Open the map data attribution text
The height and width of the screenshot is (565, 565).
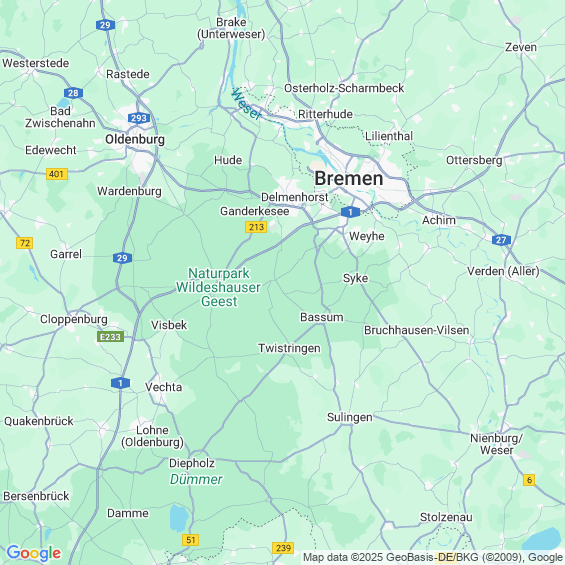(x=433, y=557)
